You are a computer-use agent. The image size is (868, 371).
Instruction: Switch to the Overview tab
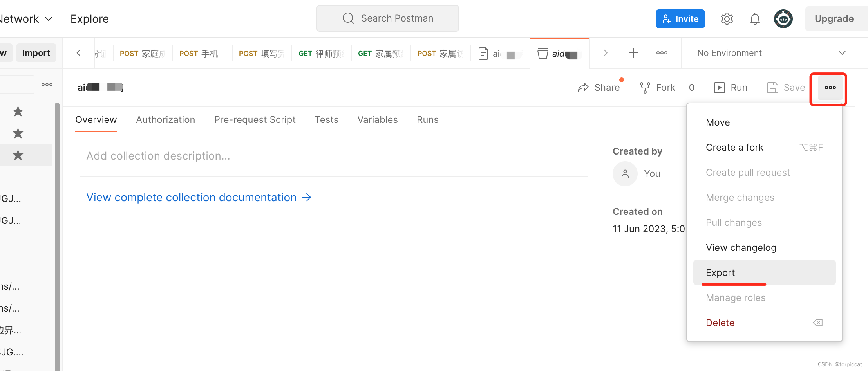click(96, 120)
